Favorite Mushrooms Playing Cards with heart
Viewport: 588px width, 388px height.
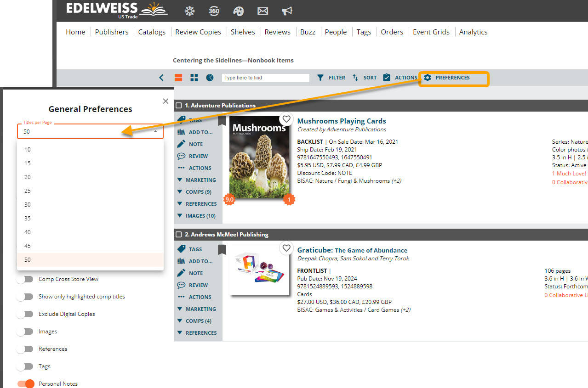[287, 119]
